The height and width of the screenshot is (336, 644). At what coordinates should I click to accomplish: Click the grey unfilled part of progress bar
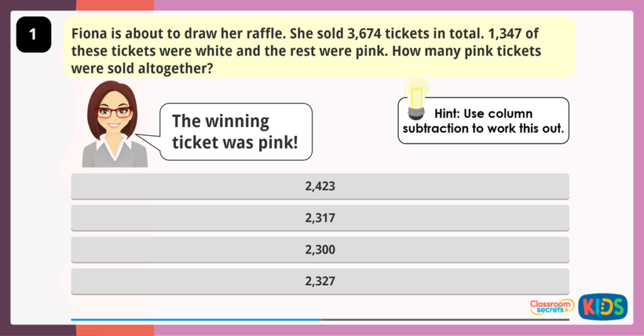coord(444,320)
